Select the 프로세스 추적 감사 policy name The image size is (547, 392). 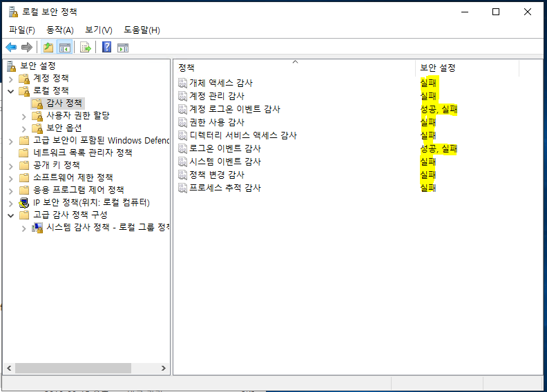(225, 188)
